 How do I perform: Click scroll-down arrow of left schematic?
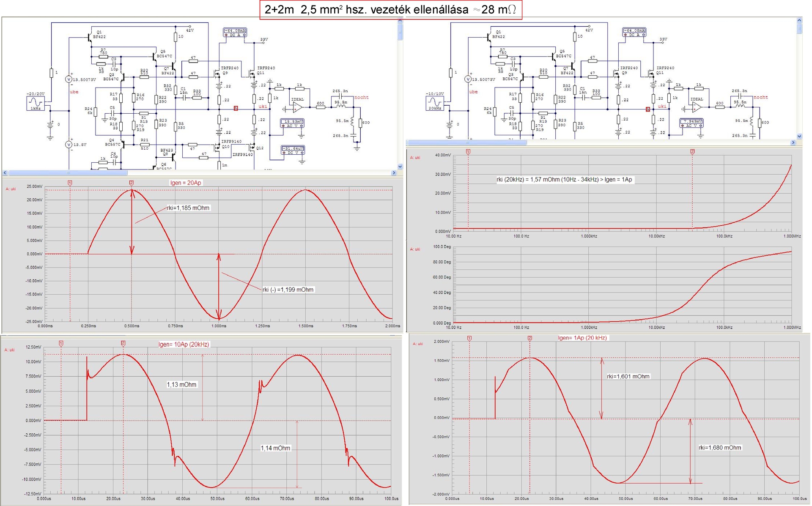tap(400, 166)
